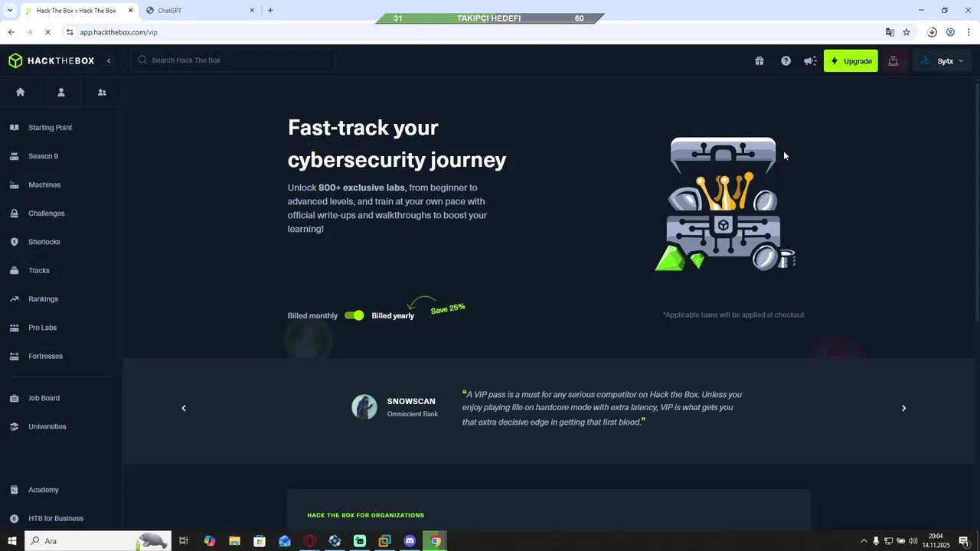This screenshot has width=980, height=551.
Task: Click the Windows taskbar search box
Action: pyautogui.click(x=96, y=541)
